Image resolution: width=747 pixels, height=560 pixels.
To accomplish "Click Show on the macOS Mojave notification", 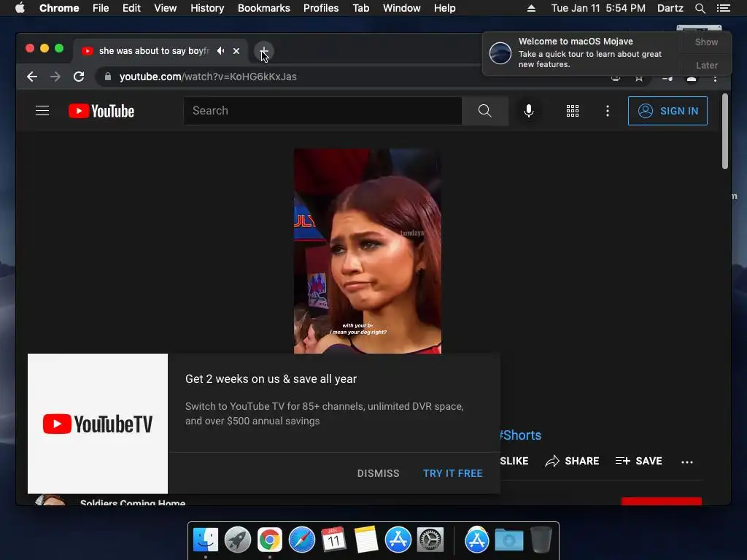I will 706,42.
